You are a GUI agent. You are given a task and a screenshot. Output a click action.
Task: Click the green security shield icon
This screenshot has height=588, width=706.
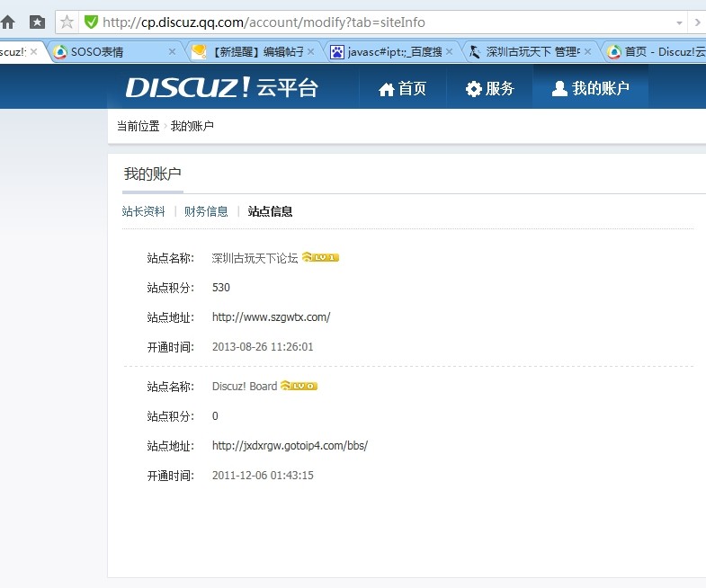coord(91,22)
